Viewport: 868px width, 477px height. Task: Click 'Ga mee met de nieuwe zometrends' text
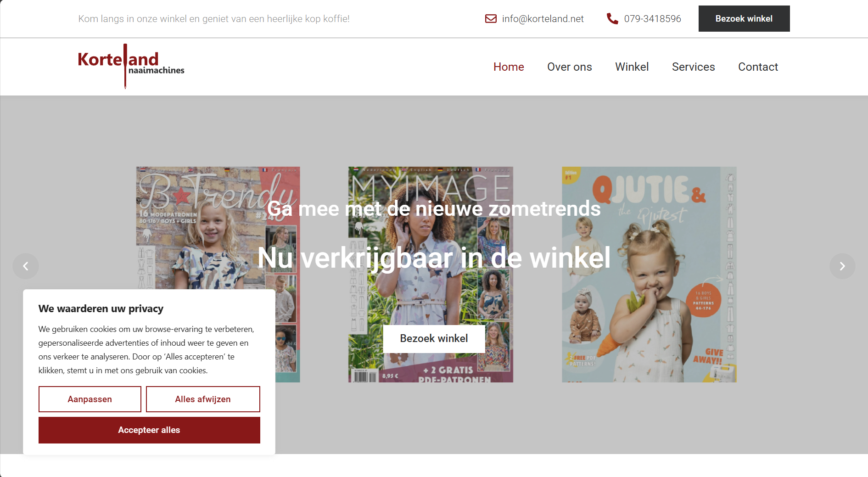pyautogui.click(x=434, y=209)
